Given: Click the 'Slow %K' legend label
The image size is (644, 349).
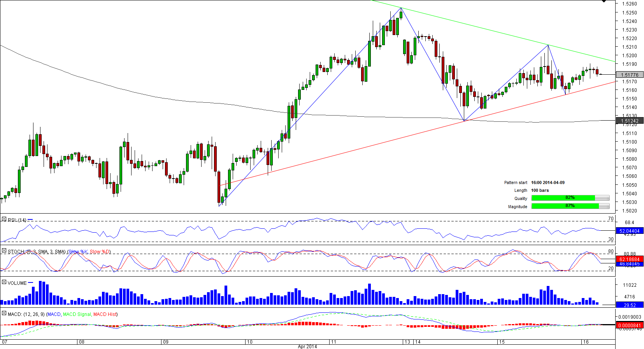Looking at the screenshot, I should pyautogui.click(x=78, y=252).
